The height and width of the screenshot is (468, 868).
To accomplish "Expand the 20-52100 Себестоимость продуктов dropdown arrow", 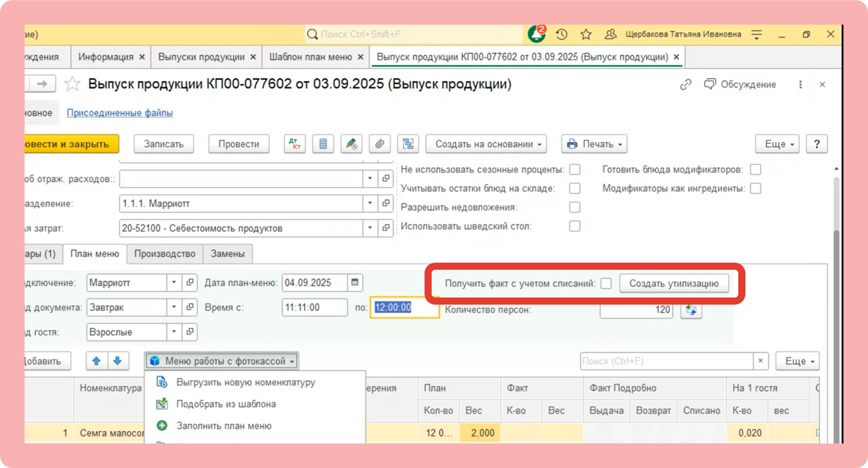I will [370, 228].
